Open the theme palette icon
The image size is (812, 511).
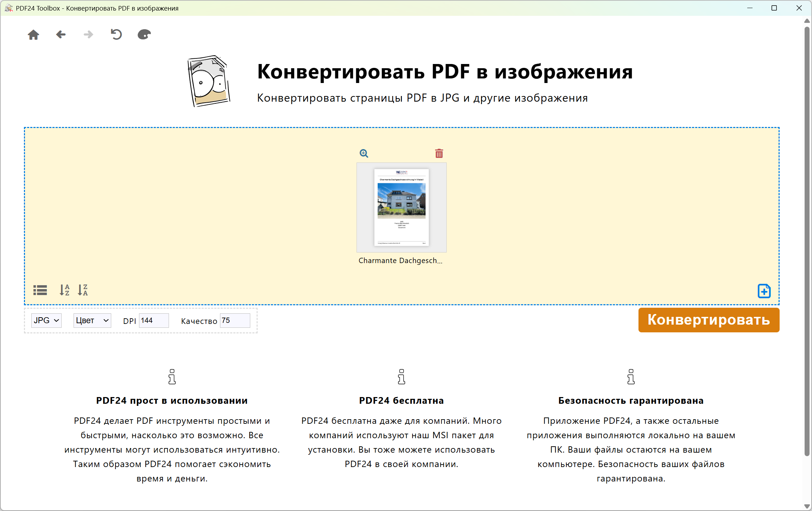144,34
